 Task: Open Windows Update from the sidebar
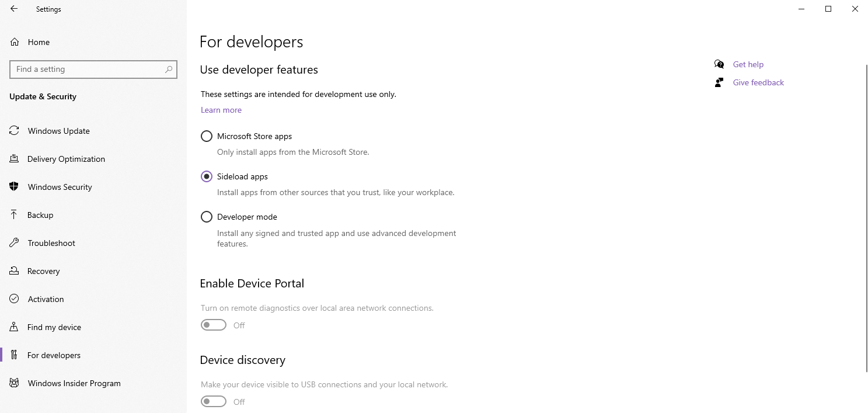[14, 131]
